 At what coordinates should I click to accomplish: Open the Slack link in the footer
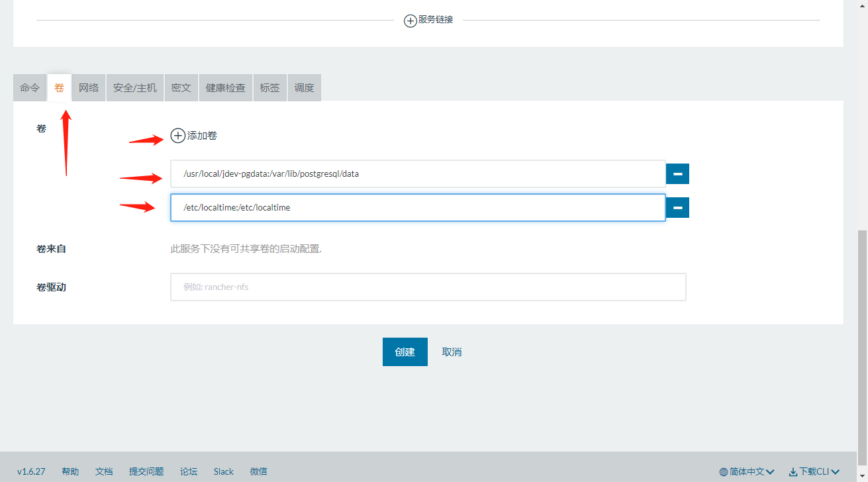[224, 471]
